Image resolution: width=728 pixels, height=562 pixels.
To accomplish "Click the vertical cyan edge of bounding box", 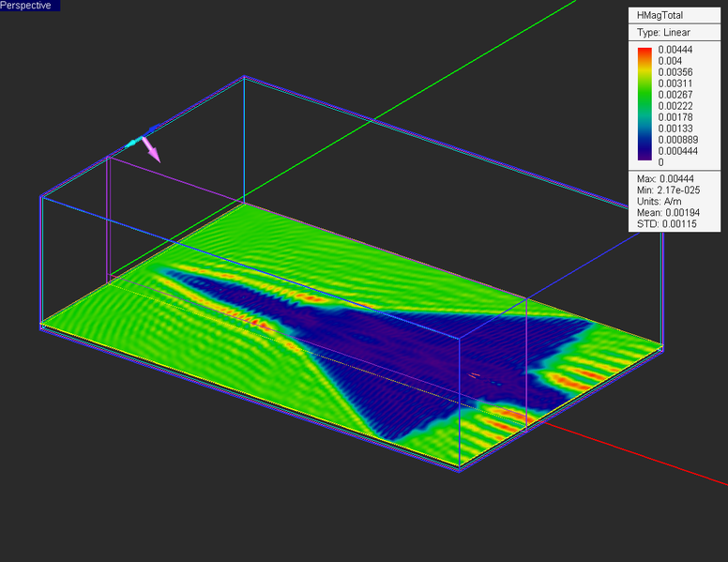I will 244,141.
